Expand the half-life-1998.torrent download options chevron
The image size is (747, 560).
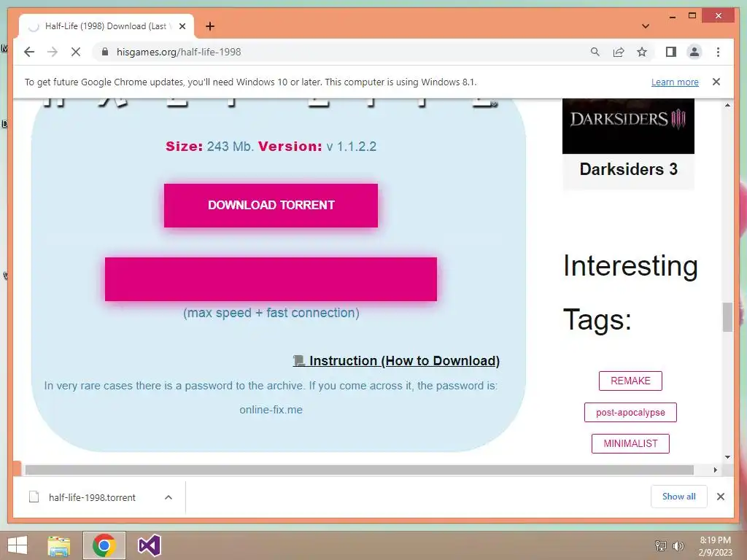[169, 497]
